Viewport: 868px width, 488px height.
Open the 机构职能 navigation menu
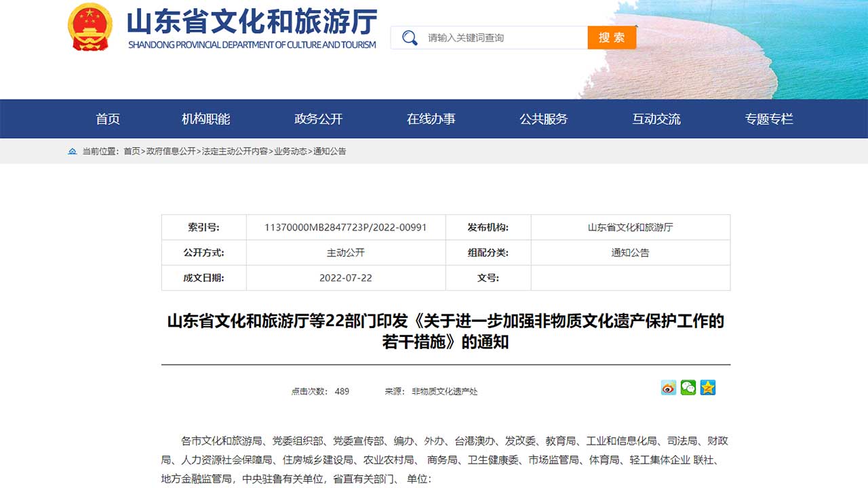pyautogui.click(x=205, y=119)
